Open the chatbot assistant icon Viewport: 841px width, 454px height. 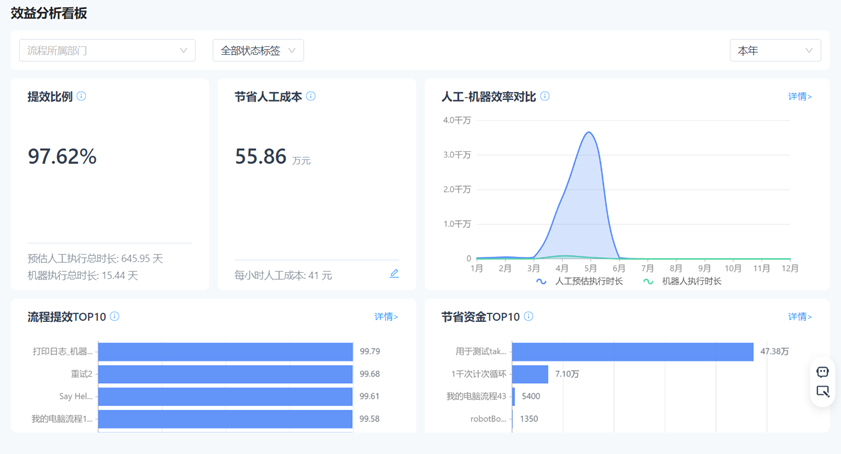[822, 372]
